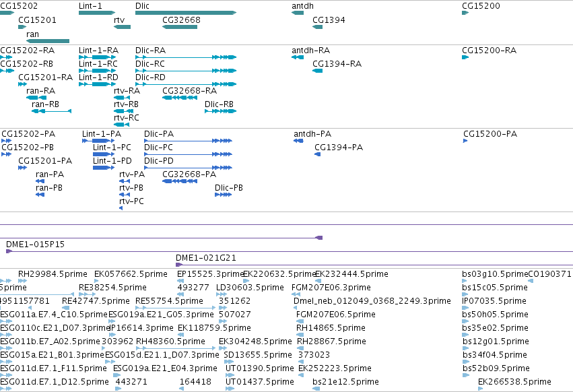
Task: Click the Lint-1 gene feature
Action: [97, 13]
